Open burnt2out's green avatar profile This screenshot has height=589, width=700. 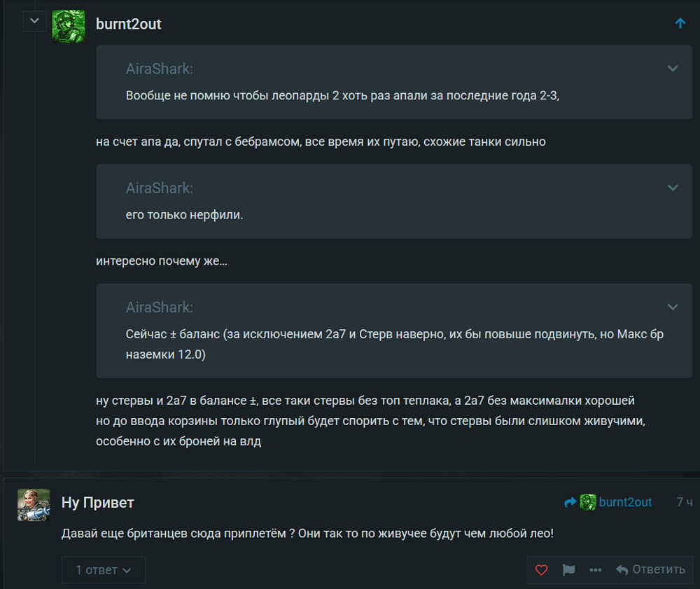(x=69, y=27)
